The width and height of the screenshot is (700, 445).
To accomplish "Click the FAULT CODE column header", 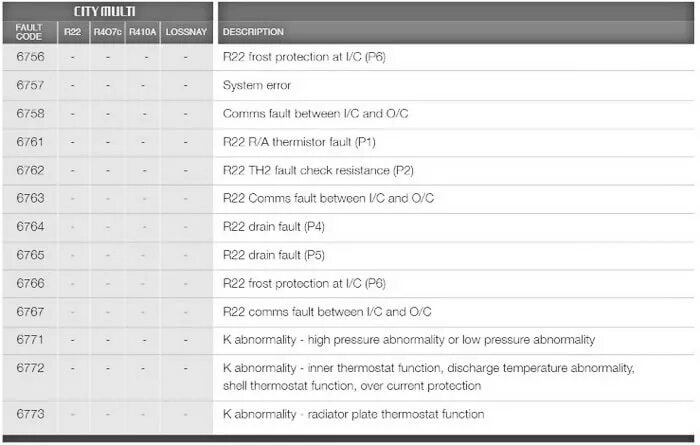I will tap(30, 31).
